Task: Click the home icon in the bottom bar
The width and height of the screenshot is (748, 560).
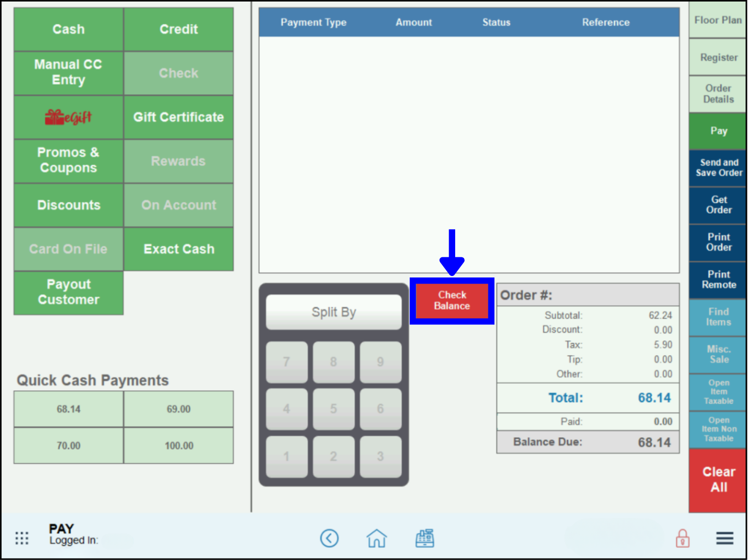Action: (x=377, y=538)
